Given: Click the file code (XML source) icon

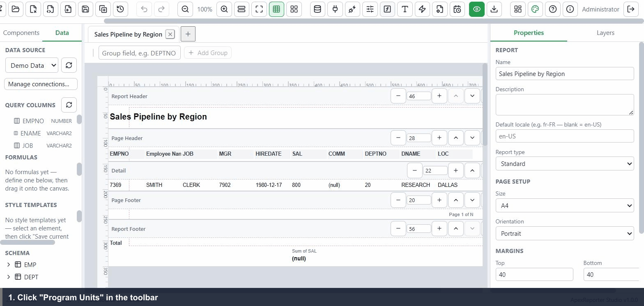Looking at the screenshot, I should (51, 9).
